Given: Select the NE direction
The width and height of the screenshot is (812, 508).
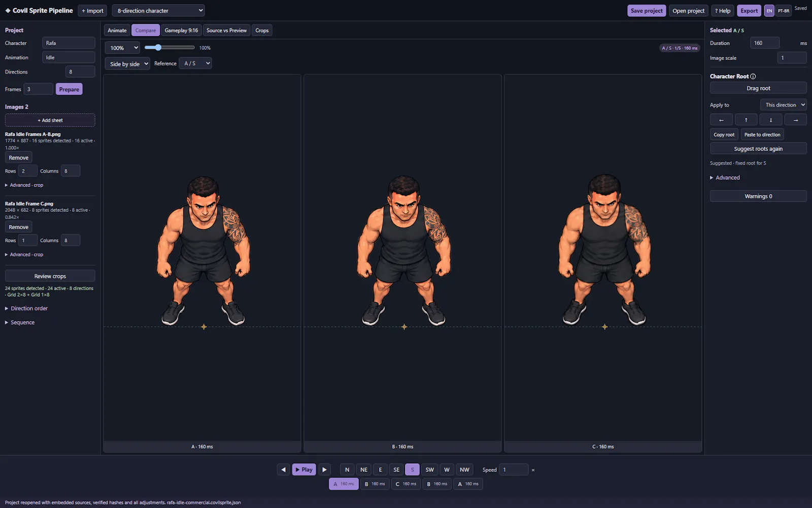Looking at the screenshot, I should click(364, 469).
